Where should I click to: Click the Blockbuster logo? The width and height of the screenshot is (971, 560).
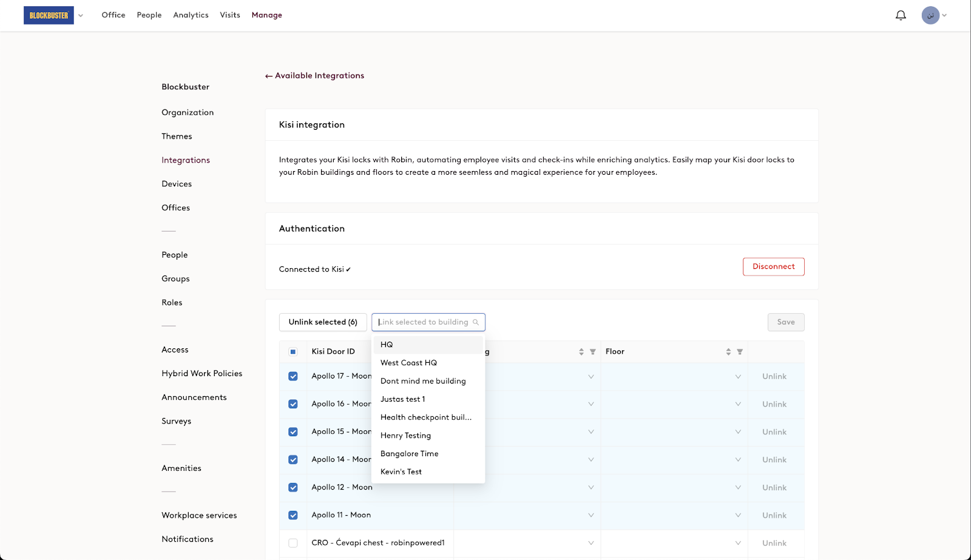(49, 15)
